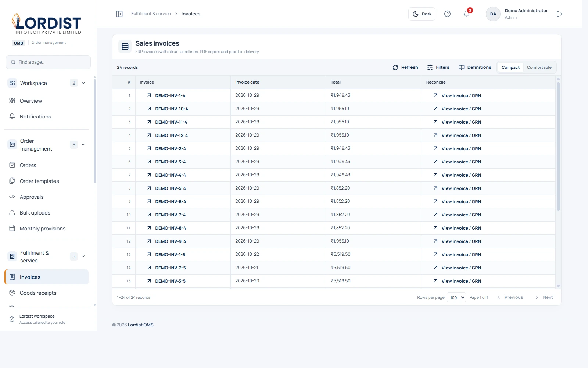Screen dimensions: 588x368
Task: Click the Overview icon in sidebar
Action: click(x=12, y=100)
